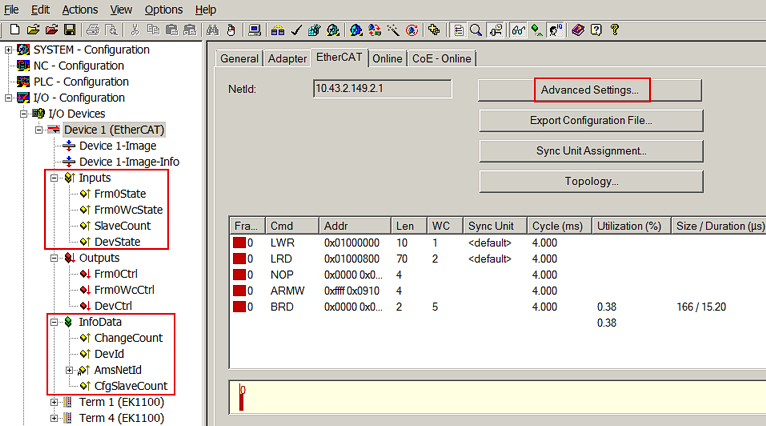Click the question mark speech bubble help icon
Viewport: 766px width, 426px height.
(x=596, y=30)
